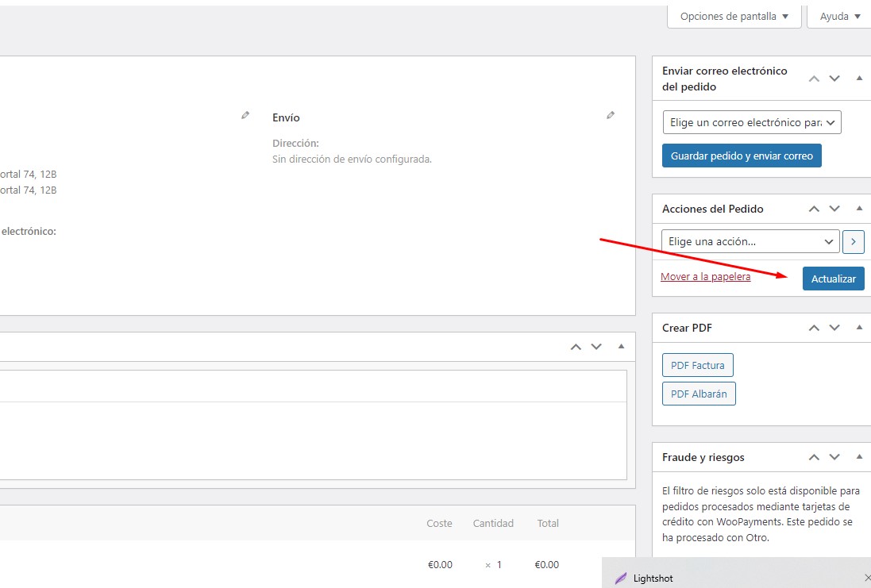Open the 'Elige un correo electrónico' dropdown
Viewport: 871px width, 588px height.
click(x=751, y=123)
